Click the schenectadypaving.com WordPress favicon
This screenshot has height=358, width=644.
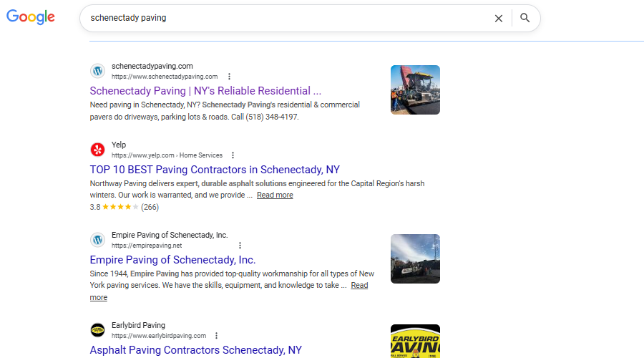click(x=97, y=71)
